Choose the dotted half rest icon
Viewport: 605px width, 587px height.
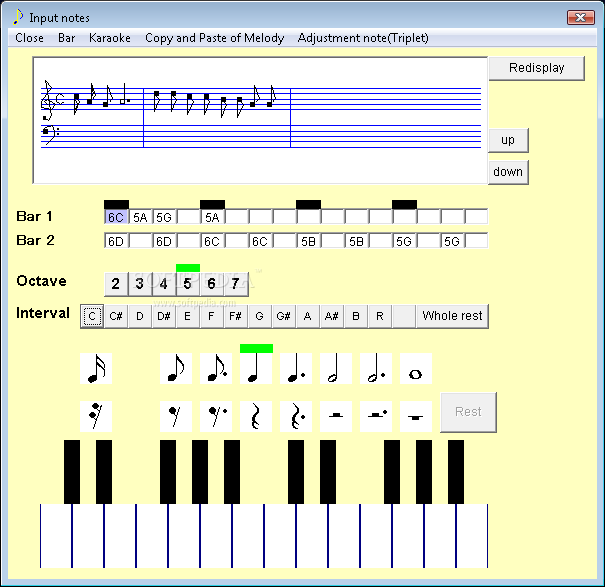pyautogui.click(x=376, y=416)
